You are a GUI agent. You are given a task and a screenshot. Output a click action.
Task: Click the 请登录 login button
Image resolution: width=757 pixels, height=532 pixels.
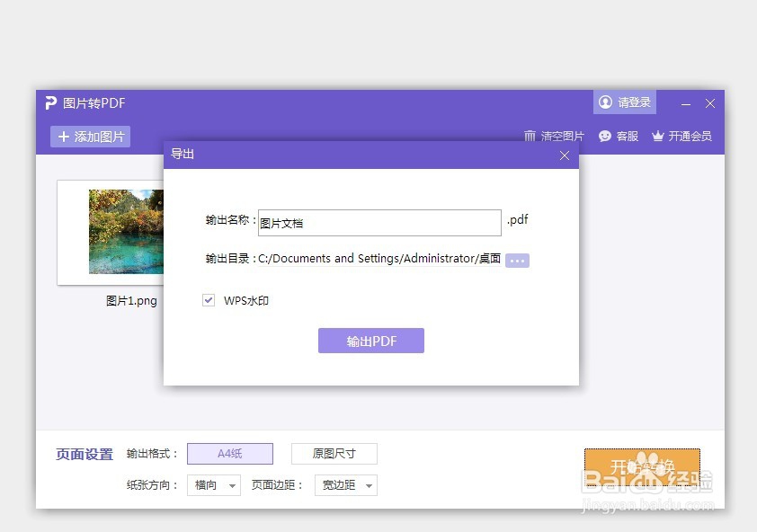point(624,102)
